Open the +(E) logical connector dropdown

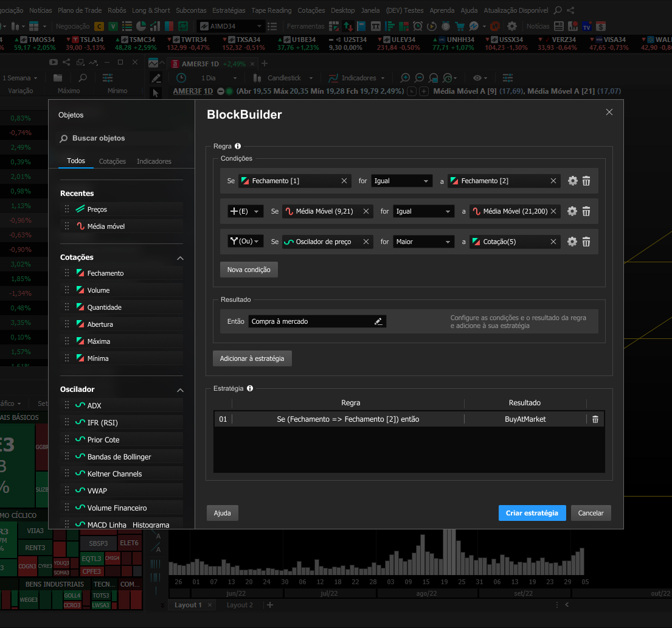click(245, 211)
